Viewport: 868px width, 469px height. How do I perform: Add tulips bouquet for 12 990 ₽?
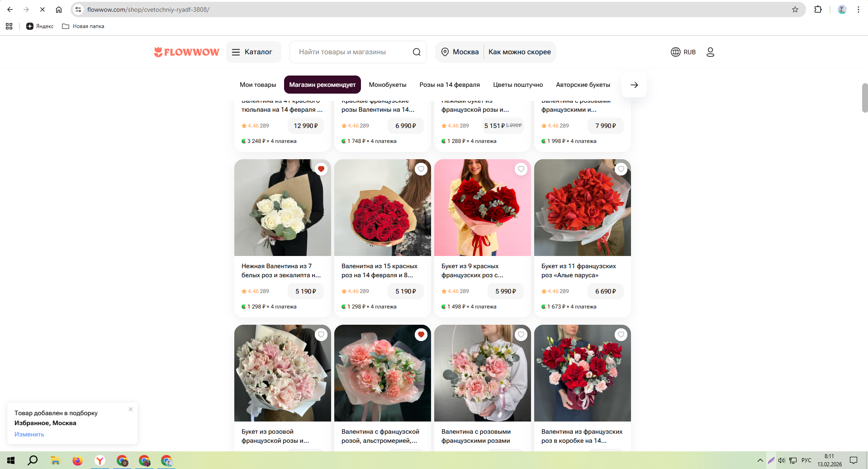pos(306,126)
